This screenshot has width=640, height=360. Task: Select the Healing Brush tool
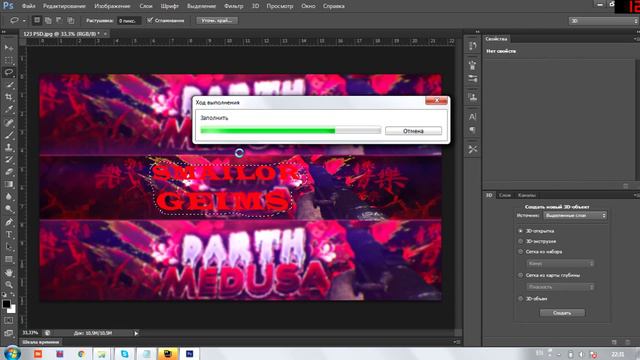pyautogui.click(x=9, y=122)
